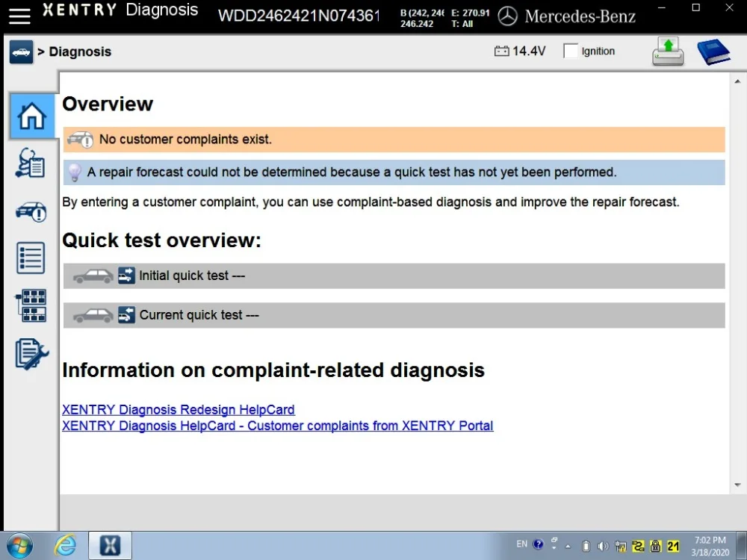Click the VIN WDD2462421N074361 text
The width and height of the screenshot is (747, 560).
300,16
